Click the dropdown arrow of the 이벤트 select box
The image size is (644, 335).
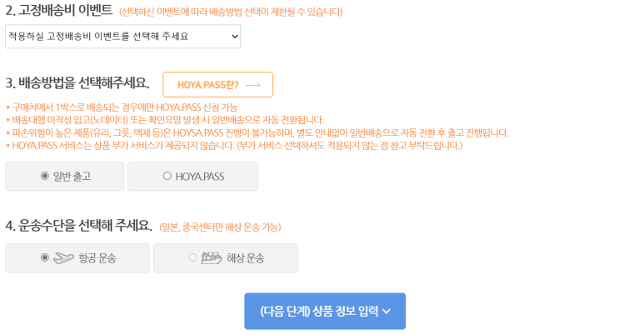click(235, 36)
